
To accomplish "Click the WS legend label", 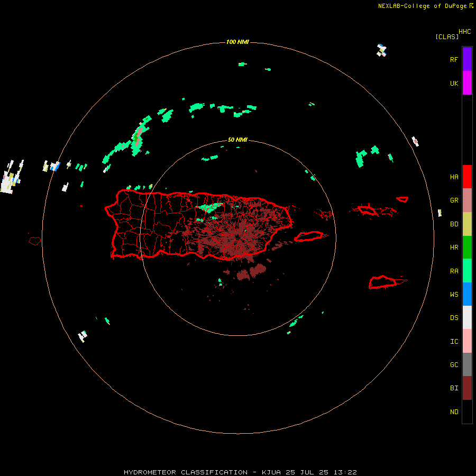I will tap(454, 294).
